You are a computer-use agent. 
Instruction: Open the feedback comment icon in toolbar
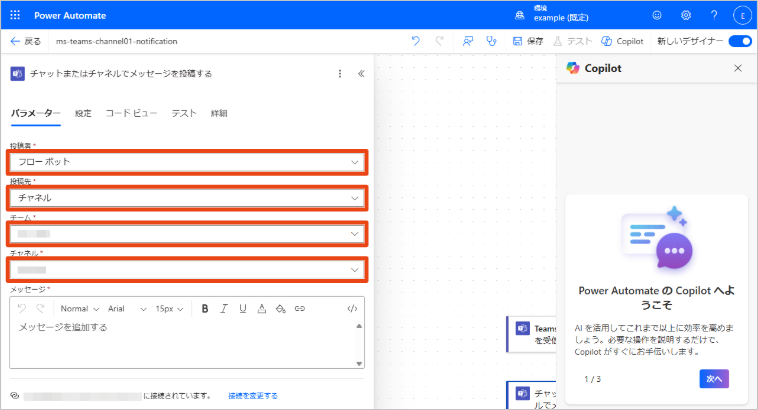tap(467, 41)
